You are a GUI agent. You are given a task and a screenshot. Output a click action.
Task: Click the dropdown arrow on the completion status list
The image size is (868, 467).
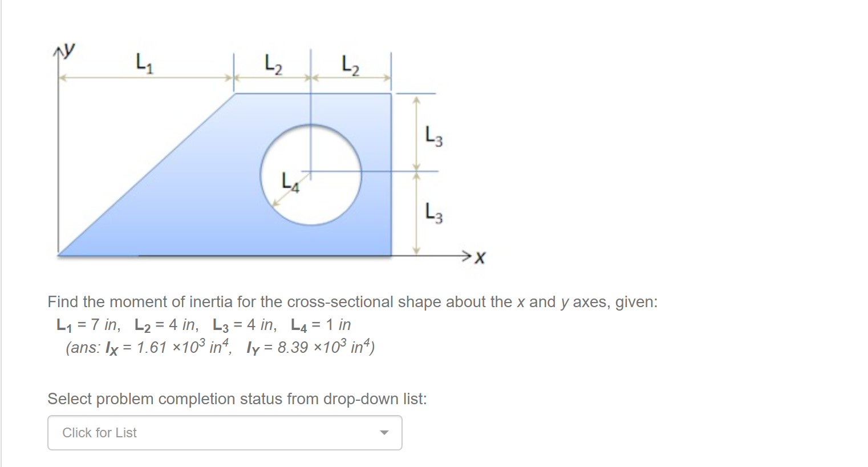[384, 433]
